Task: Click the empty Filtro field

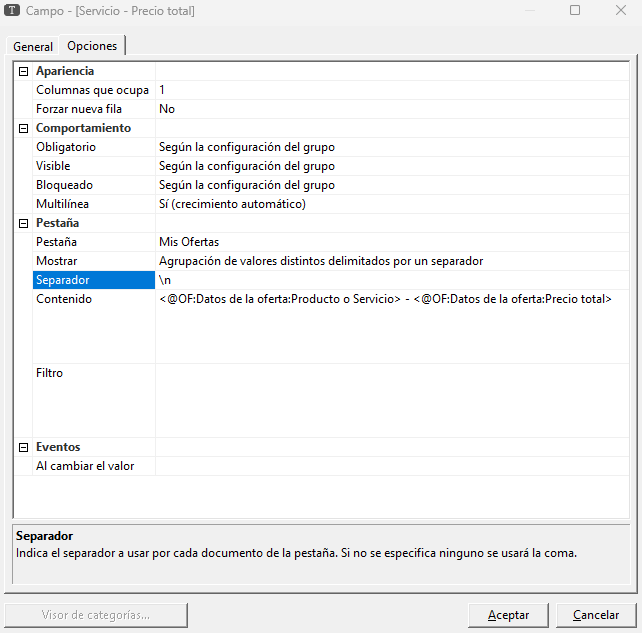Action: 390,400
